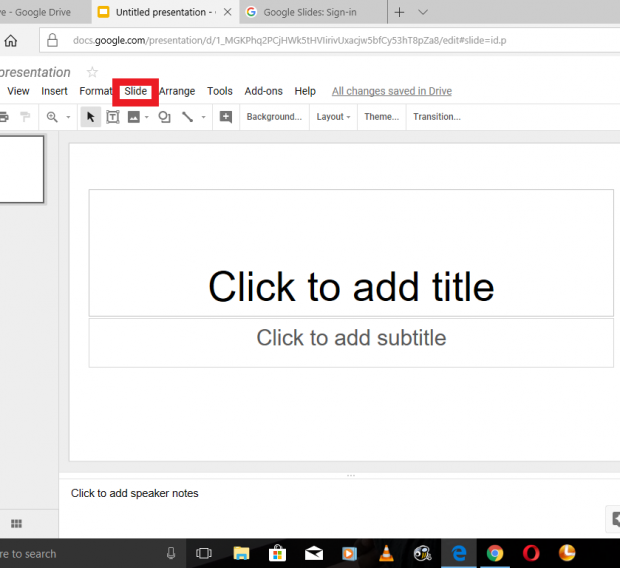Expand the line tool dropdown arrow
620x568 pixels.
203,117
